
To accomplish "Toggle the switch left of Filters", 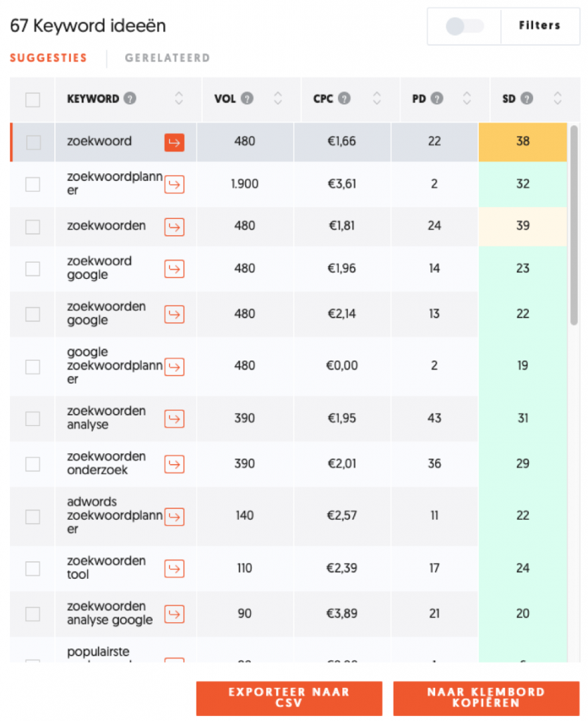I will [465, 26].
